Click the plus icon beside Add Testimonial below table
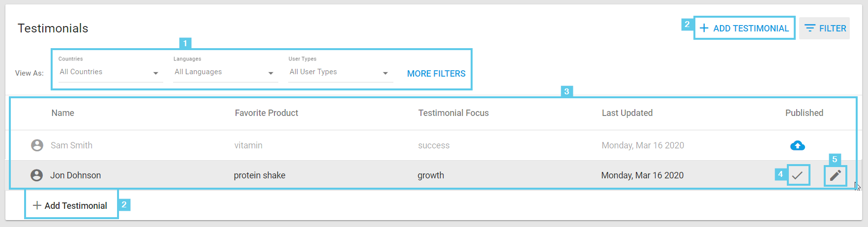Viewport: 868px width, 227px height. 37,205
